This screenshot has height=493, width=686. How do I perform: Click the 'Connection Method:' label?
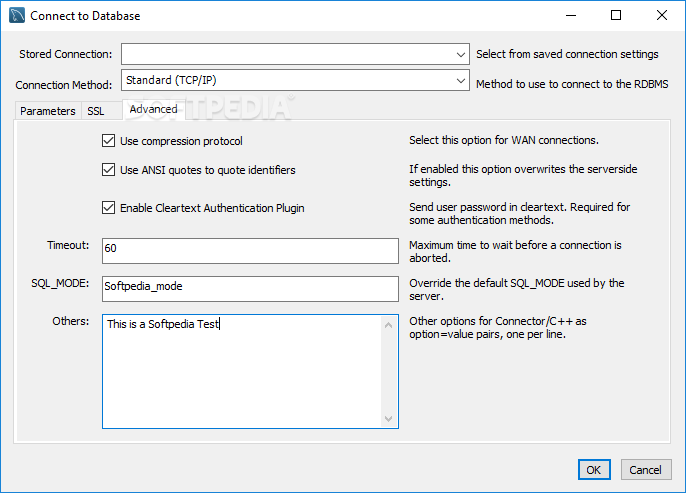point(64,85)
